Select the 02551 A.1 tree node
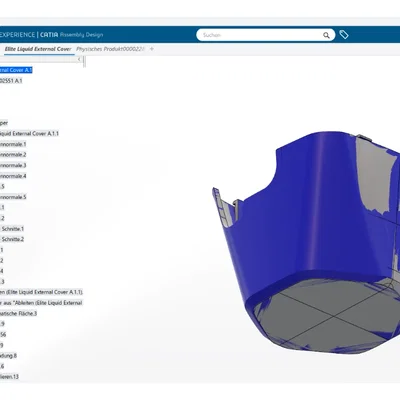Screen dimensions: 400x400 [11, 81]
